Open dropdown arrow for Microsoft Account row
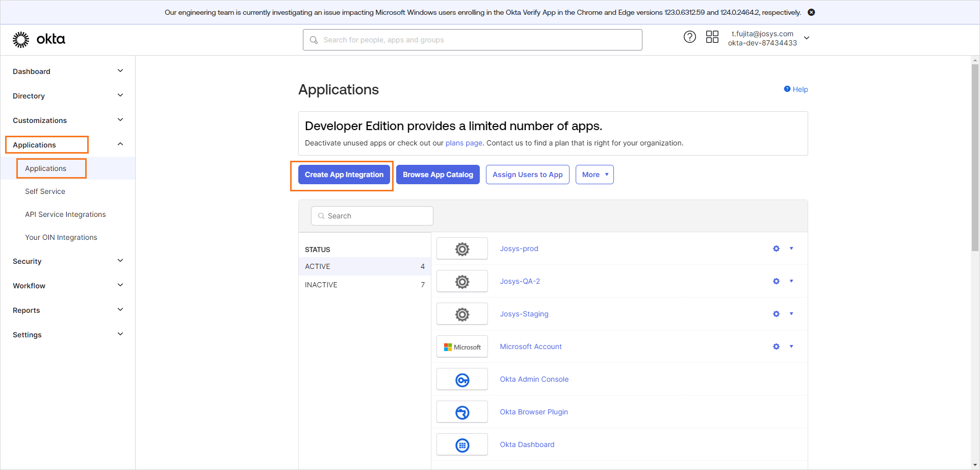The image size is (980, 470). coord(791,347)
